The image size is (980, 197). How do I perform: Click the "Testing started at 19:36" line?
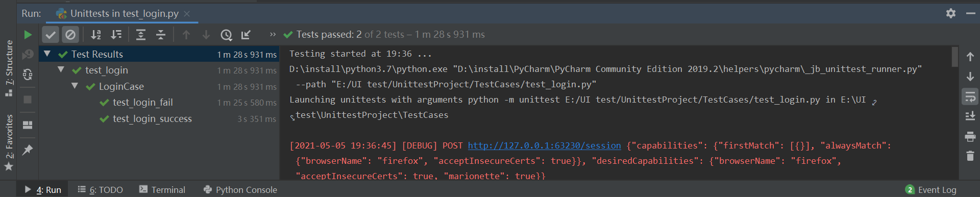click(x=360, y=54)
